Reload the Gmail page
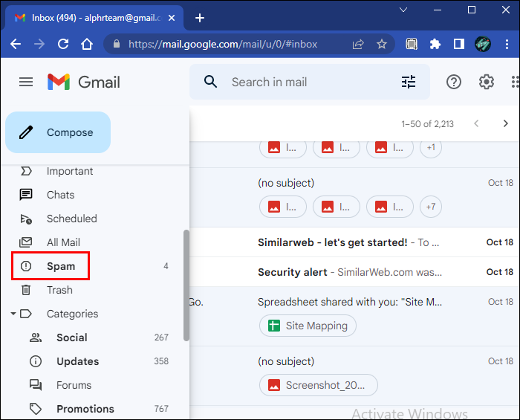 (63, 44)
